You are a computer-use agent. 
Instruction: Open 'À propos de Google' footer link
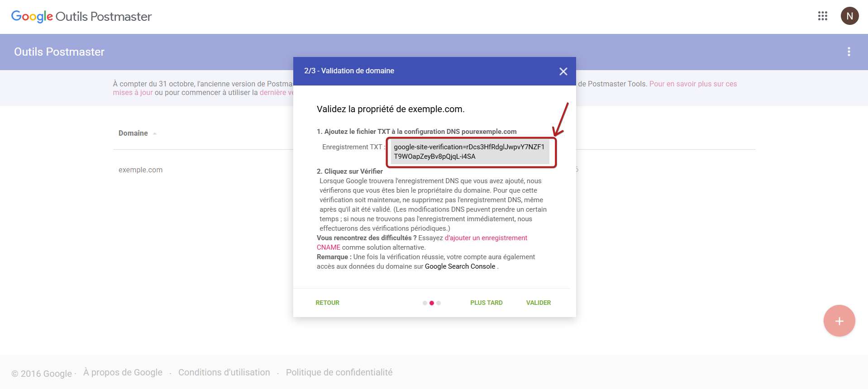[x=123, y=372]
